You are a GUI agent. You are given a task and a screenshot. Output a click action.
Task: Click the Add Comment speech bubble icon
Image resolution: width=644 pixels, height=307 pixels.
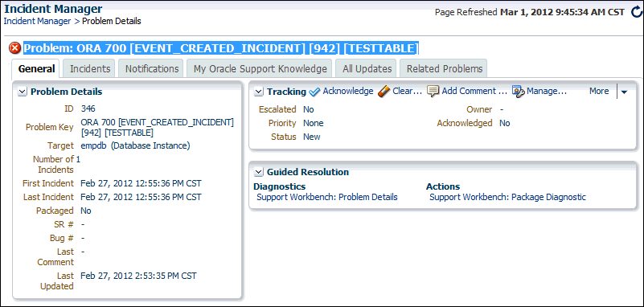click(433, 91)
